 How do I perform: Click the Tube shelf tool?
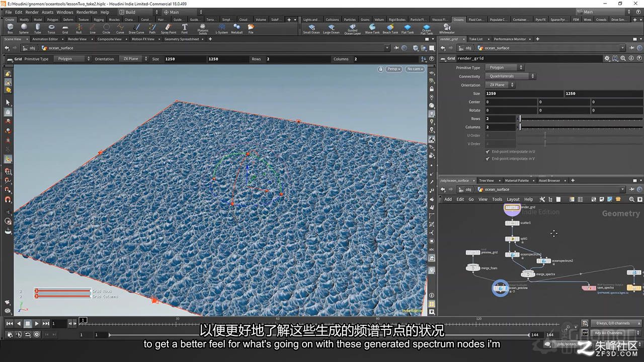tap(38, 28)
